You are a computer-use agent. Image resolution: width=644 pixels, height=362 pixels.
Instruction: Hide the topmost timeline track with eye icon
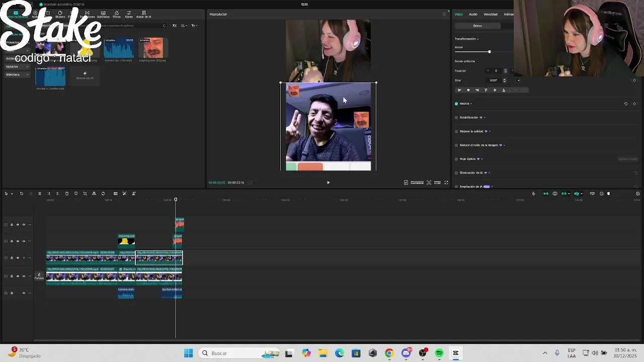(18, 225)
